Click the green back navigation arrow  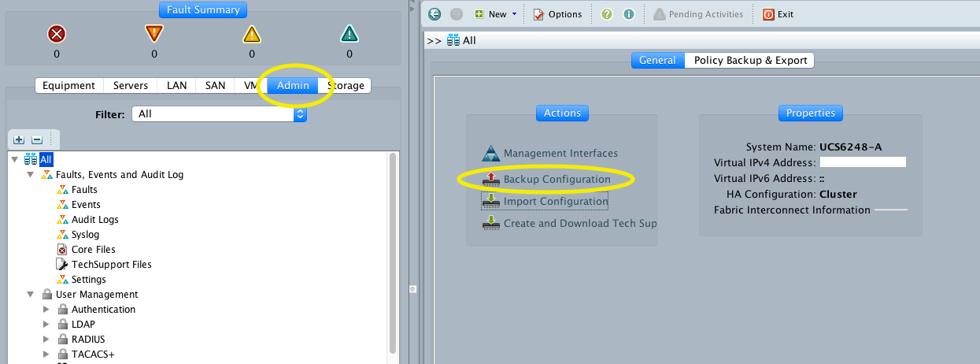435,14
